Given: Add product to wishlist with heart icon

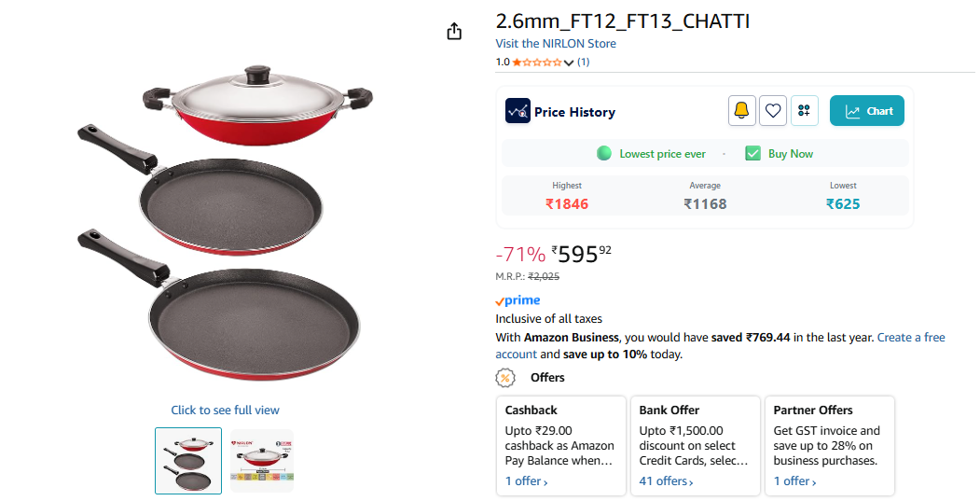Looking at the screenshot, I should tap(773, 111).
